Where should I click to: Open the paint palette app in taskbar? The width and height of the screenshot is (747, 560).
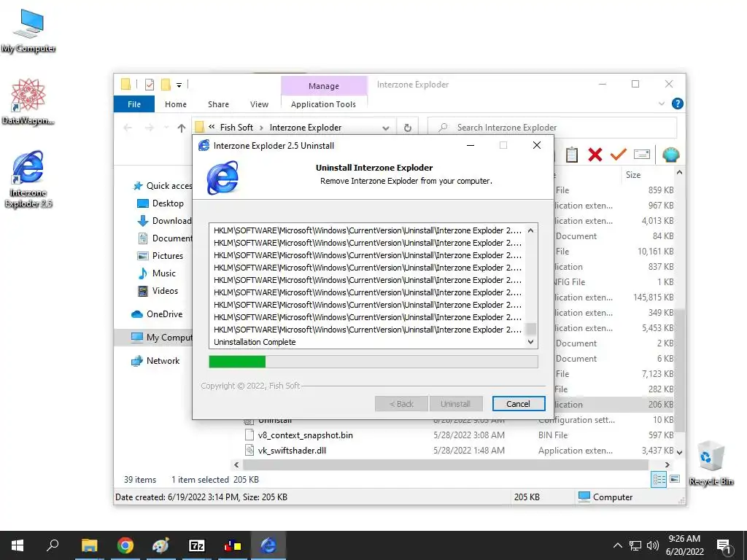(160, 545)
